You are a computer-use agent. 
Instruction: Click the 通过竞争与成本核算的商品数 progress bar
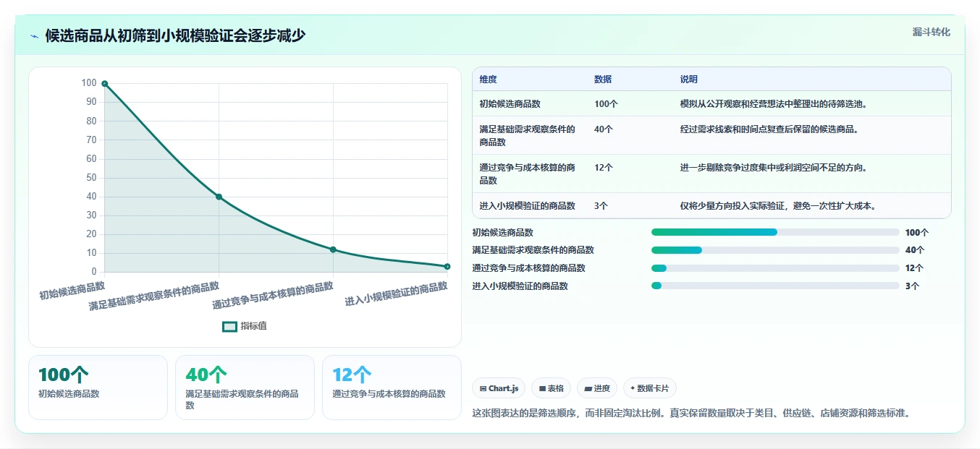tap(775, 268)
